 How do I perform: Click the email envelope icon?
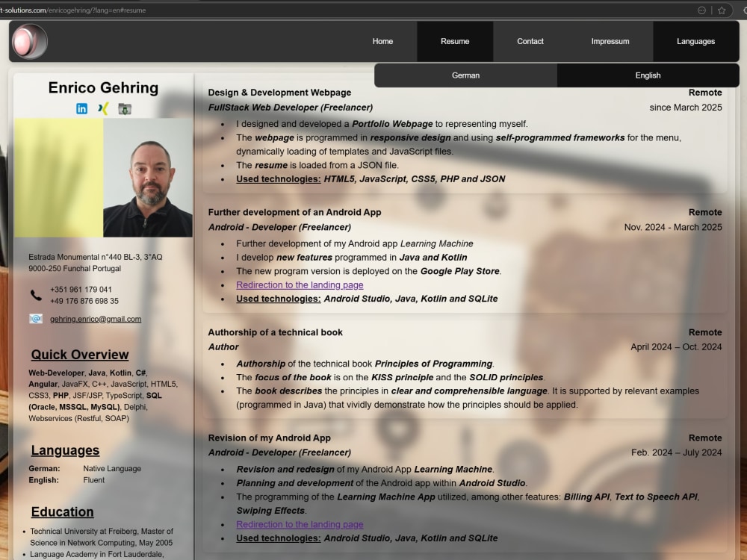(x=36, y=319)
